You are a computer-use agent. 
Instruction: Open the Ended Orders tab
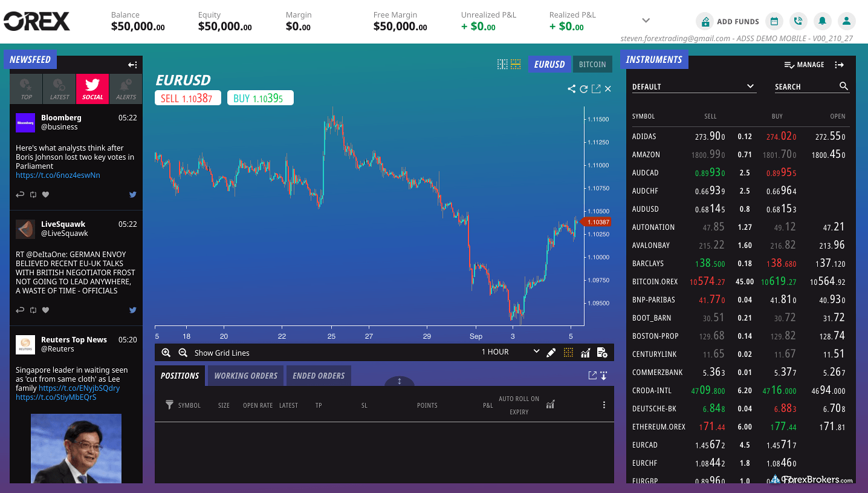319,376
